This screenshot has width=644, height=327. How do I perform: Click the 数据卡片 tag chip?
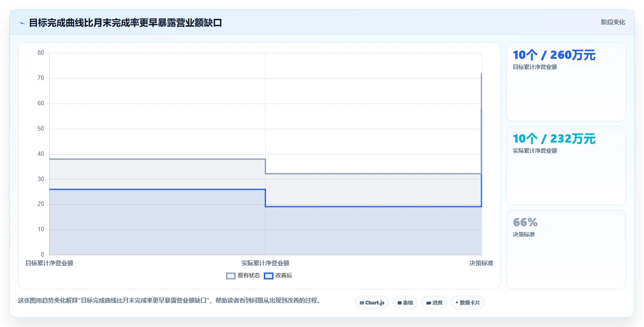coord(468,303)
